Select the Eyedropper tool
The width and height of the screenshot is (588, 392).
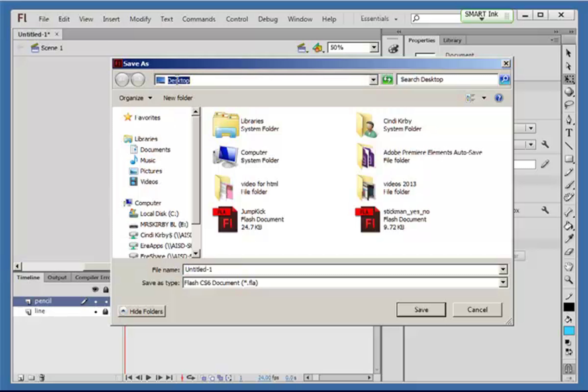pos(569,238)
